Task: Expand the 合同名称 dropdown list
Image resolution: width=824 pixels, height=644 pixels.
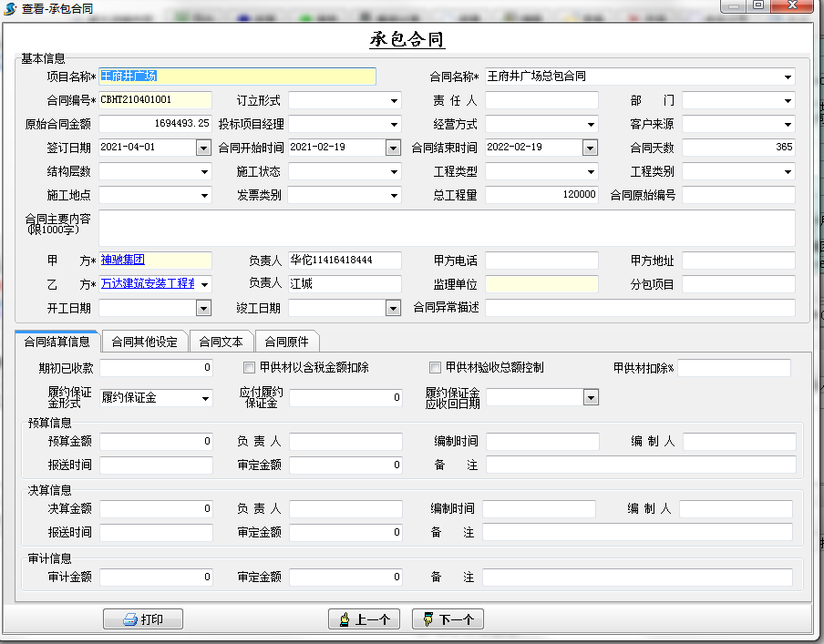Action: (x=788, y=77)
